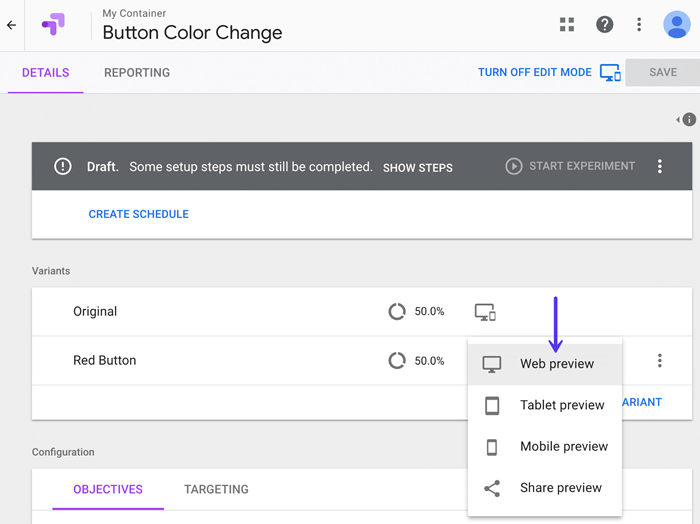Click the partially hidden ADD VARIANT link
Screen dimensions: 700x524
(x=642, y=402)
